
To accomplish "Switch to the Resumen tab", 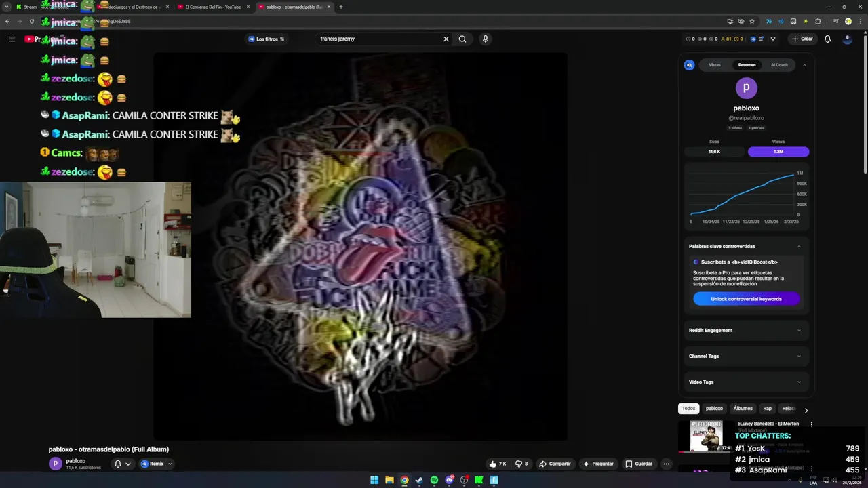I will 747,65.
